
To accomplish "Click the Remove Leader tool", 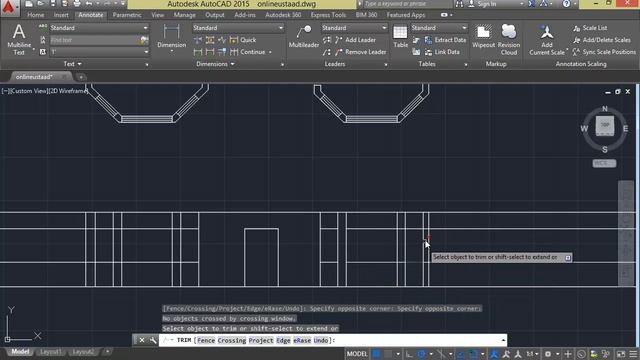I will pos(360,52).
